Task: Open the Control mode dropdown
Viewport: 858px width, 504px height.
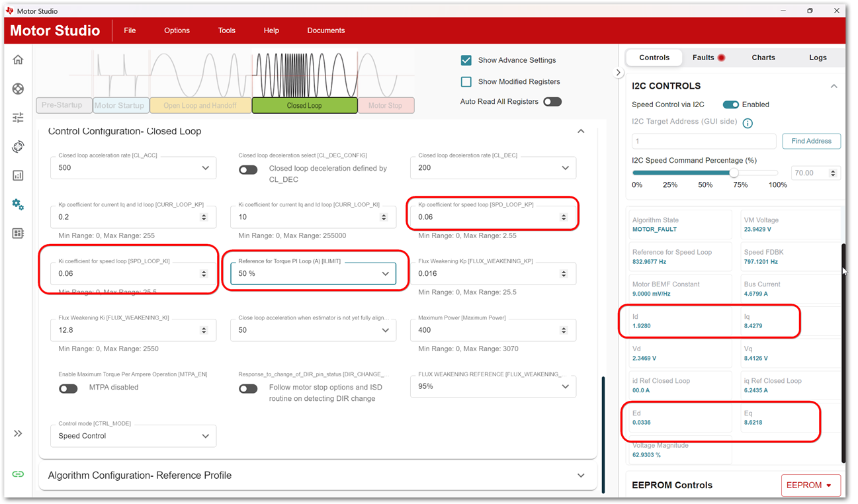Action: 133,436
